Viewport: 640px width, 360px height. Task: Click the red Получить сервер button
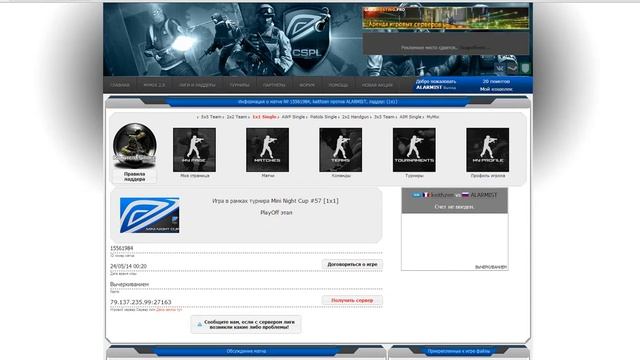(352, 300)
